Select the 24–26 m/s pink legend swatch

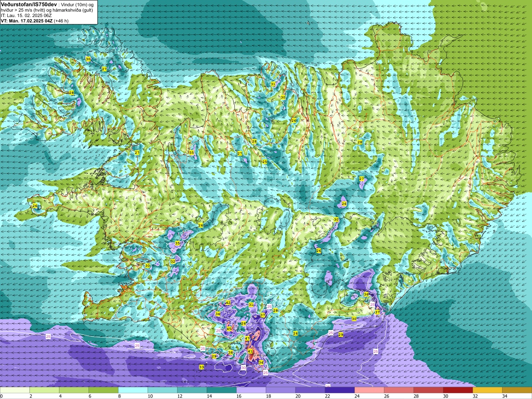[369, 390]
